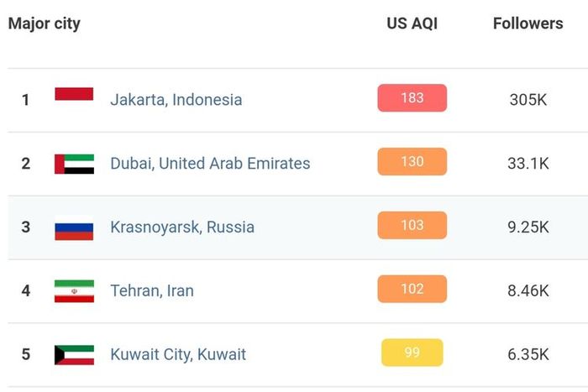Sort by the Followers column header
The image size is (588, 392).
coord(528,24)
